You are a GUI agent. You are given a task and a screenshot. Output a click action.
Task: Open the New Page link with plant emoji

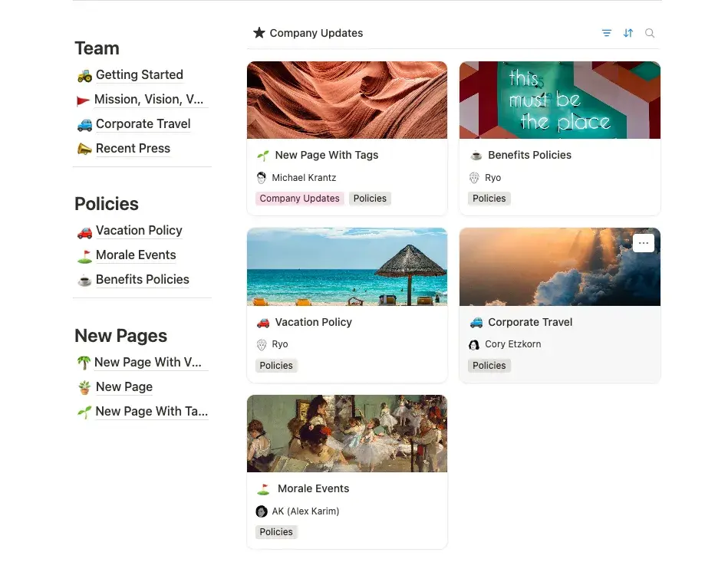(124, 387)
